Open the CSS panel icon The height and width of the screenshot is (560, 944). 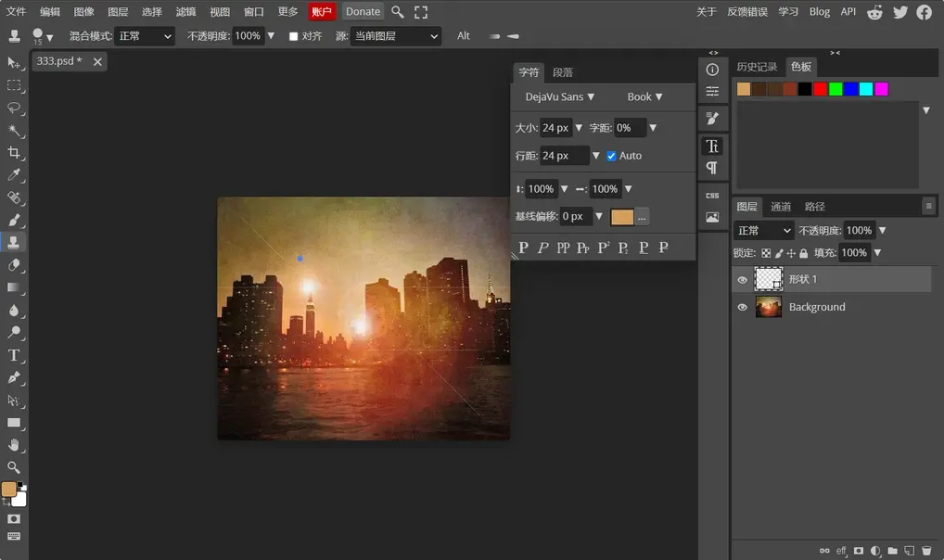pyautogui.click(x=712, y=196)
